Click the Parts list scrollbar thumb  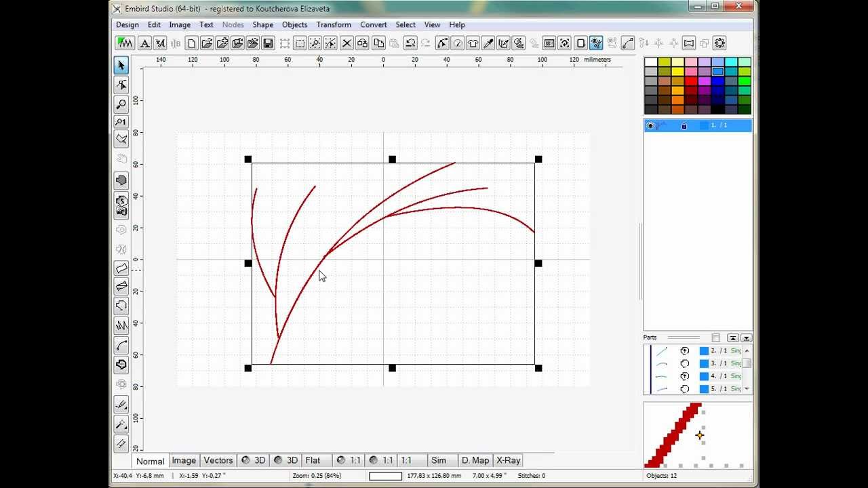(x=747, y=363)
